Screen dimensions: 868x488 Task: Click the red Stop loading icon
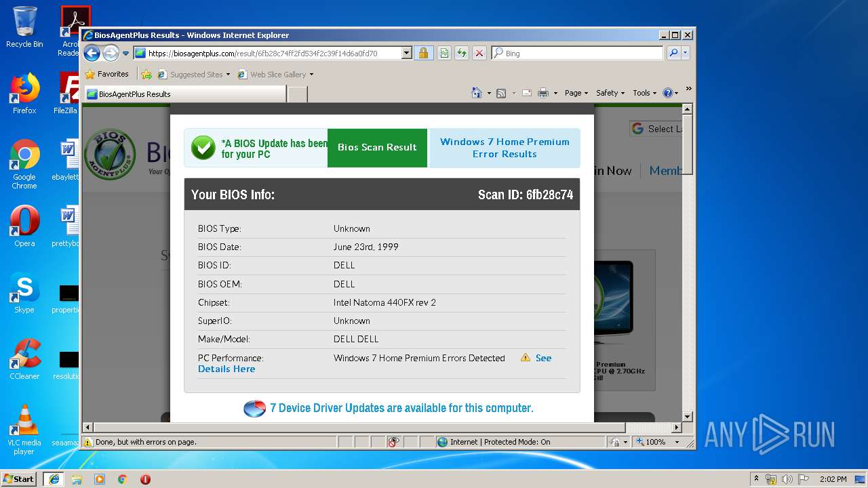(479, 53)
